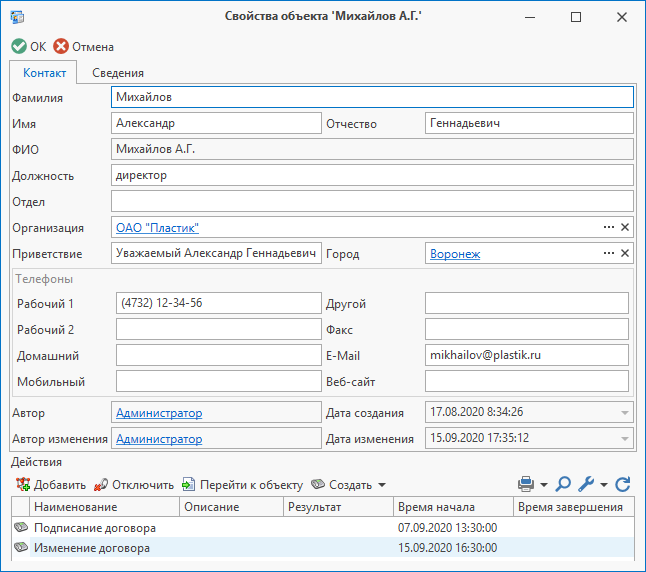Sort by the Наименование column header
The height and width of the screenshot is (572, 646).
point(104,506)
